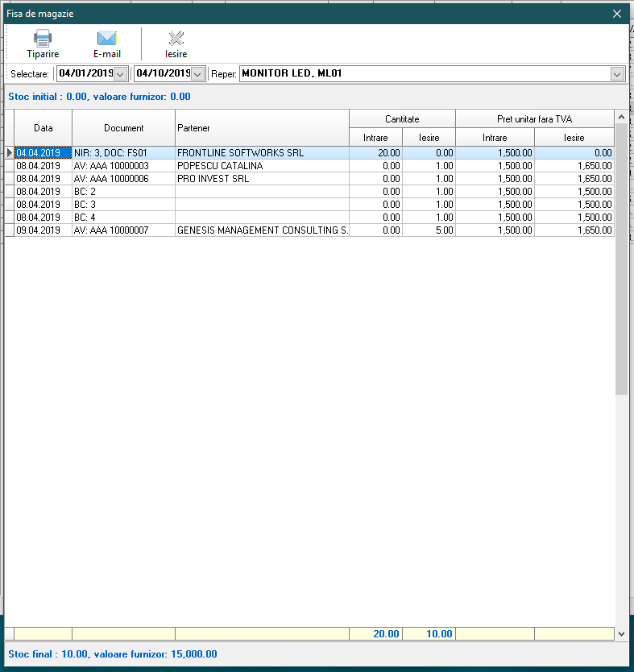Screen dimensions: 634x672
Task: Expand the Reper product dropdown
Action: coord(617,74)
